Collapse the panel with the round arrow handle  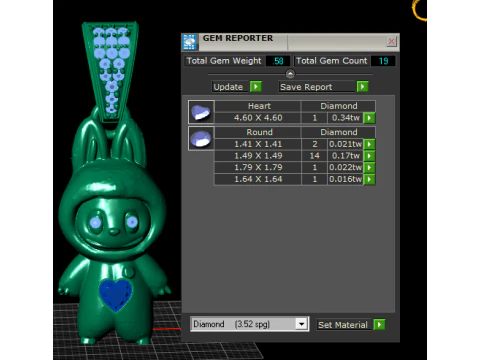290,74
